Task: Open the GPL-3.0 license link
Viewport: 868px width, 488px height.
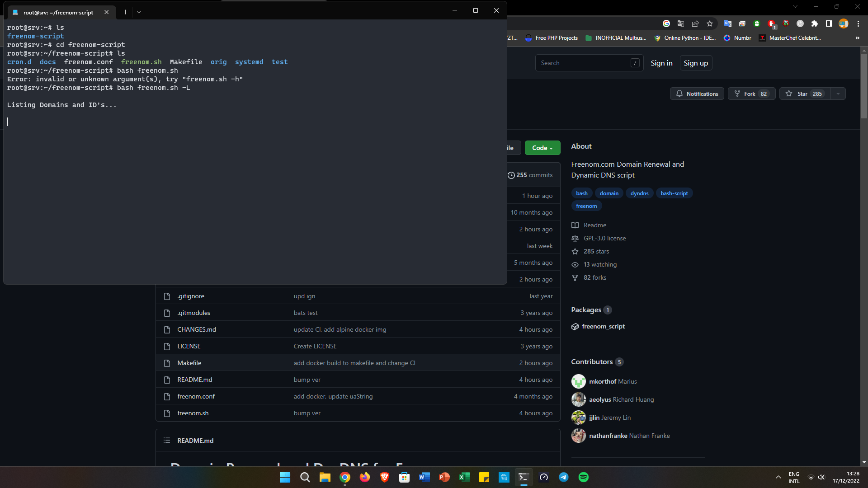Action: [604, 238]
